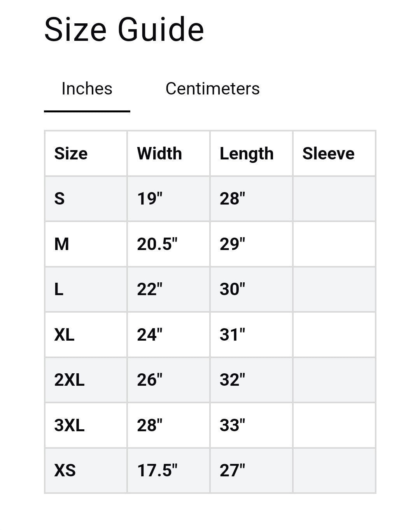The height and width of the screenshot is (530, 420).
Task: Select the M size row label
Action: click(62, 244)
